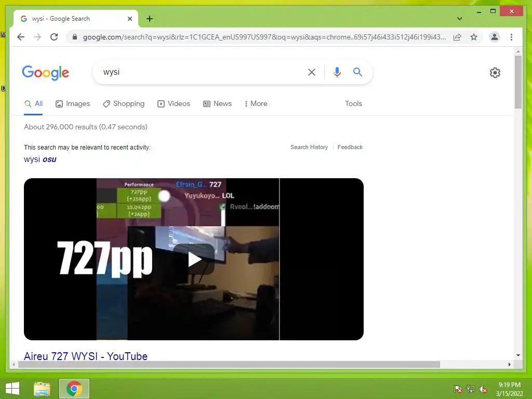Image resolution: width=532 pixels, height=399 pixels.
Task: Click Chrome icon in taskbar
Action: click(x=74, y=389)
